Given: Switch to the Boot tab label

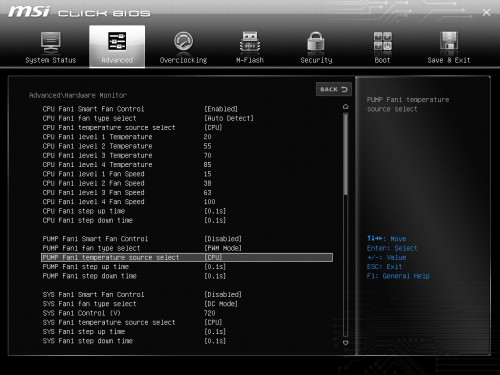Looking at the screenshot, I should [382, 60].
